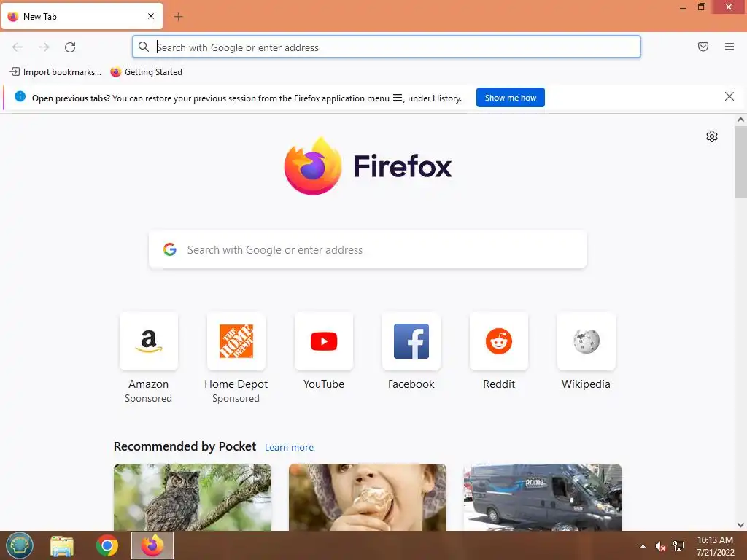Screen dimensions: 747x560
Task: Open the network tray icon
Action: pos(678,546)
